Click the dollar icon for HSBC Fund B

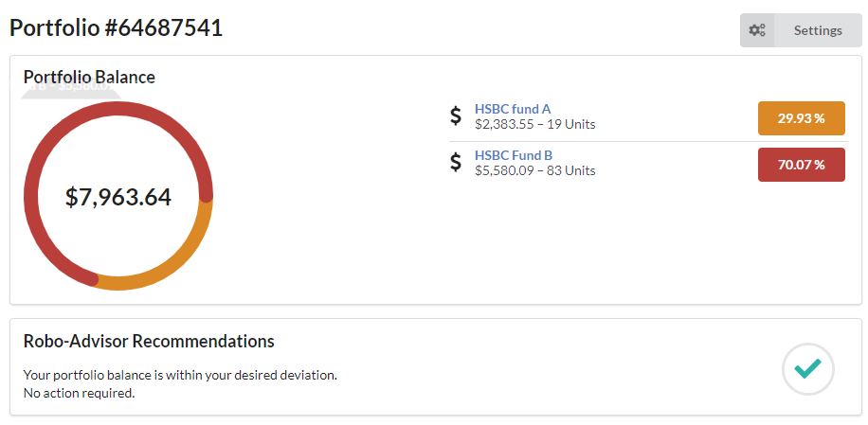(x=456, y=163)
